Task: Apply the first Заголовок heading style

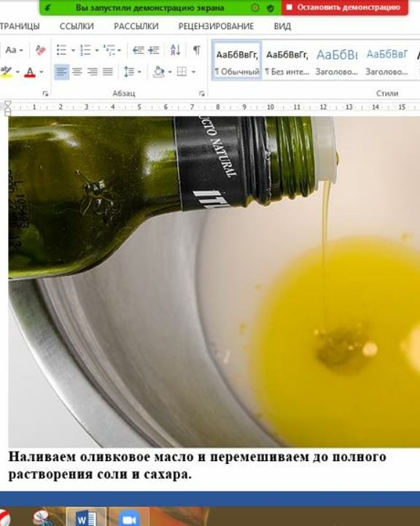Action: point(337,61)
